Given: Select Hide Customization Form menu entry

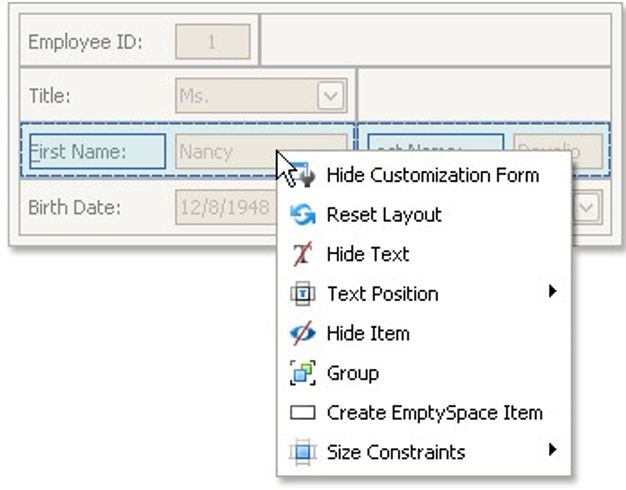Looking at the screenshot, I should (432, 175).
